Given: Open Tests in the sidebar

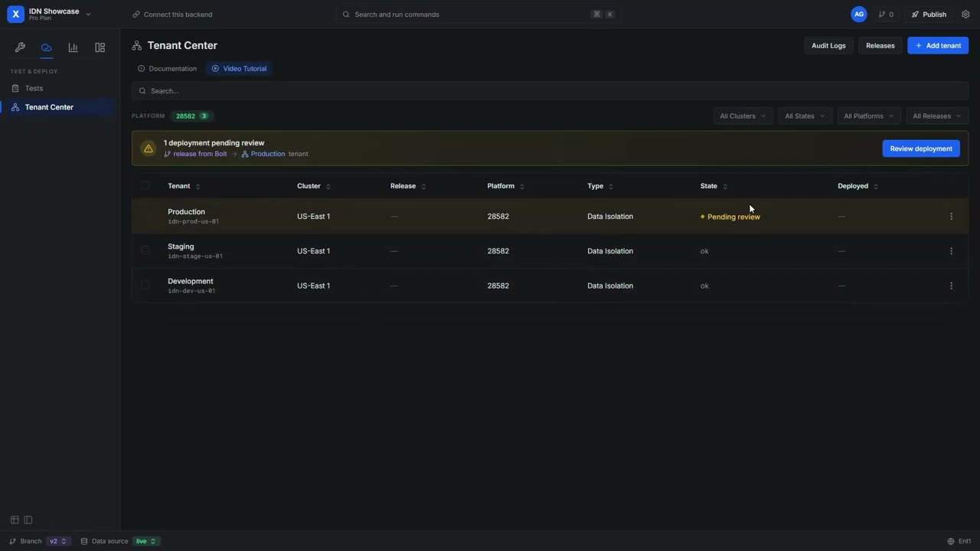Looking at the screenshot, I should click(60, 88).
